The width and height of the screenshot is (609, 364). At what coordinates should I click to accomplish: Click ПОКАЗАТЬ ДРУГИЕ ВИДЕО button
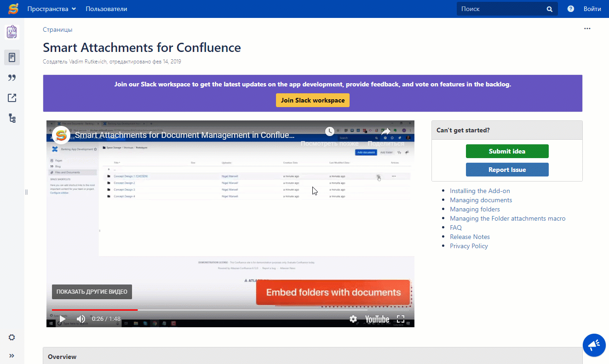tap(92, 292)
